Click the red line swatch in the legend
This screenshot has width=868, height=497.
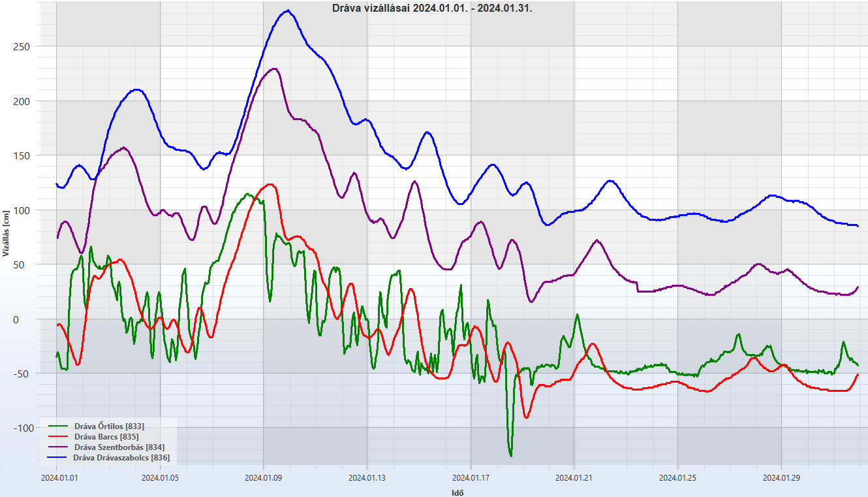[58, 437]
